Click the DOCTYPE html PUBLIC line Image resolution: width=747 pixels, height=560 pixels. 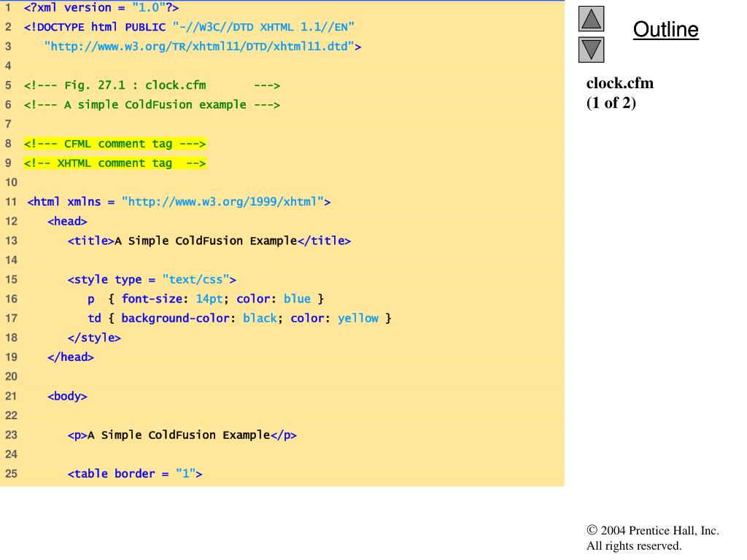coord(189,27)
